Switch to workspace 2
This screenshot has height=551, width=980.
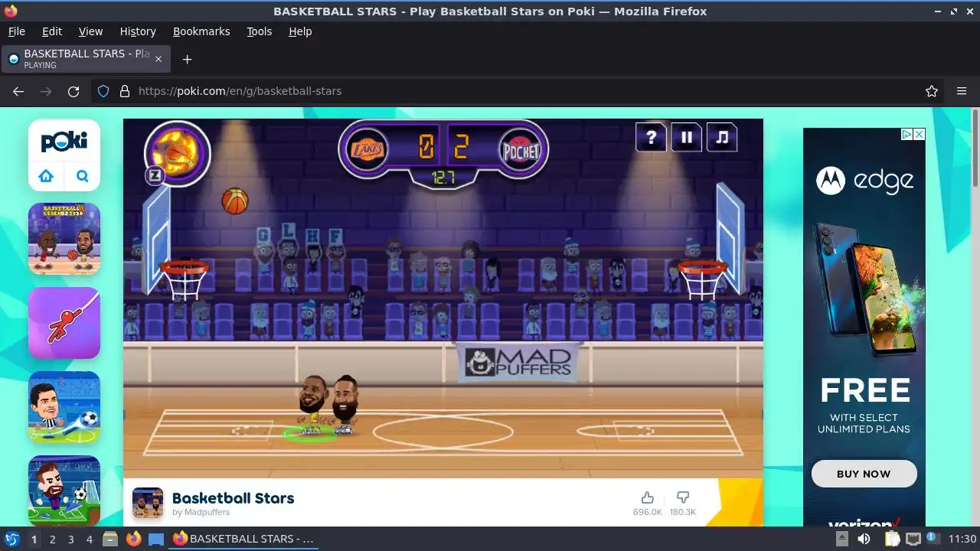(x=52, y=540)
